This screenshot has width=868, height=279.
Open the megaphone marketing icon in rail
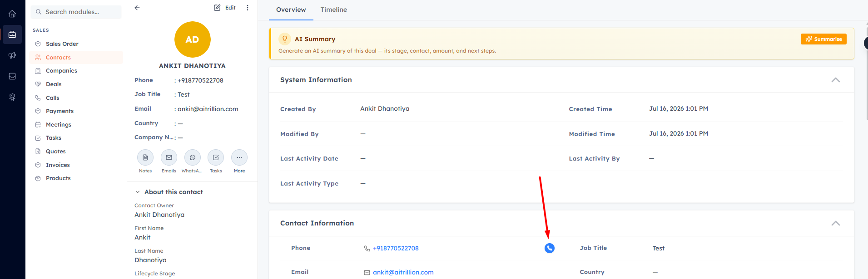pyautogui.click(x=12, y=55)
